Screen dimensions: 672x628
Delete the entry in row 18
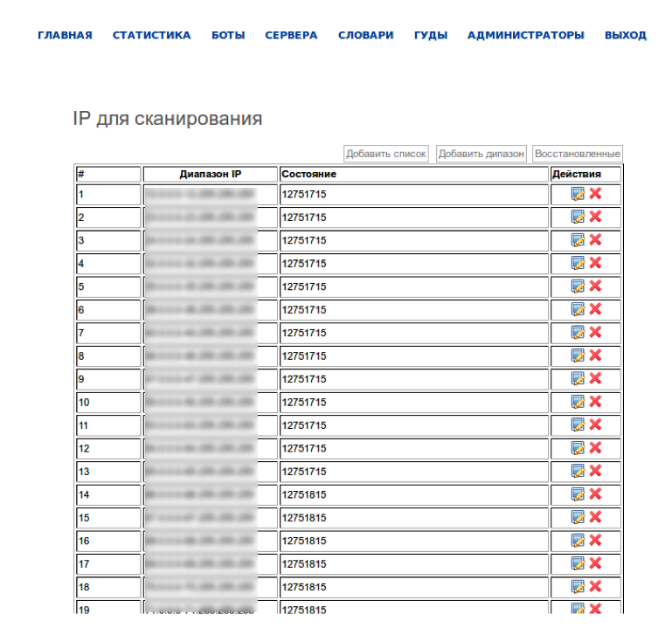coord(596,587)
